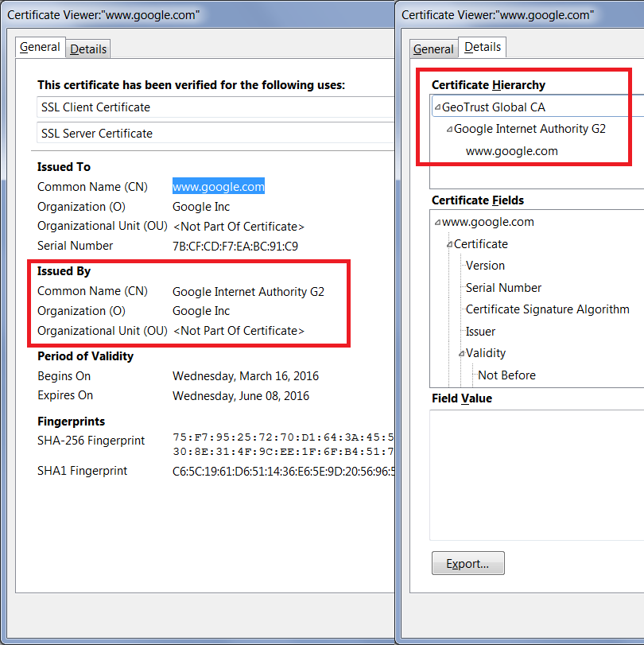The height and width of the screenshot is (645, 644).
Task: Click the Expires On label
Action: pyautogui.click(x=65, y=395)
